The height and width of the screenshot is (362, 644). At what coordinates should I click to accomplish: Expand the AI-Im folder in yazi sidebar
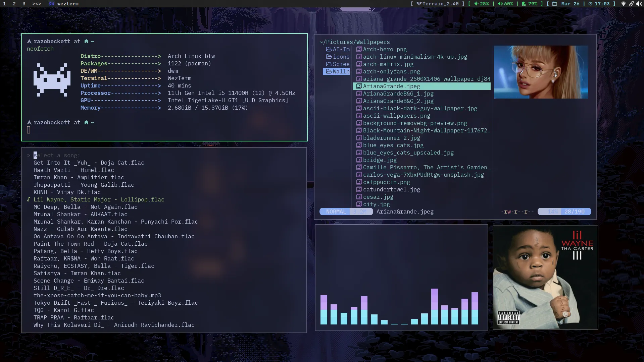(337, 49)
